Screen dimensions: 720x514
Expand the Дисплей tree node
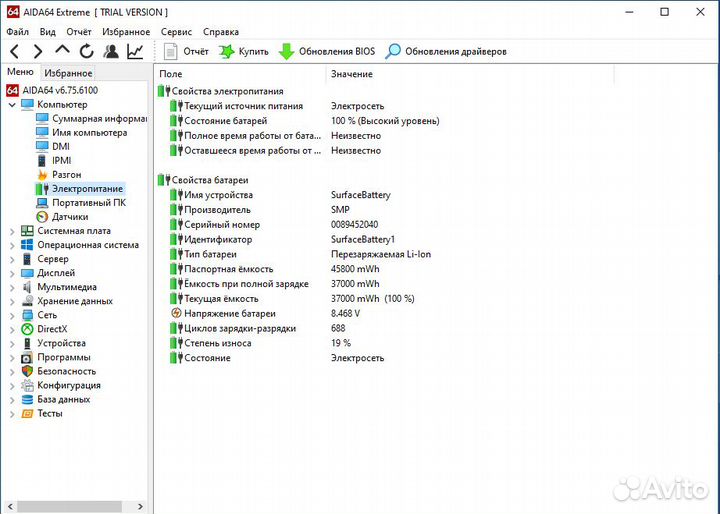(x=12, y=273)
